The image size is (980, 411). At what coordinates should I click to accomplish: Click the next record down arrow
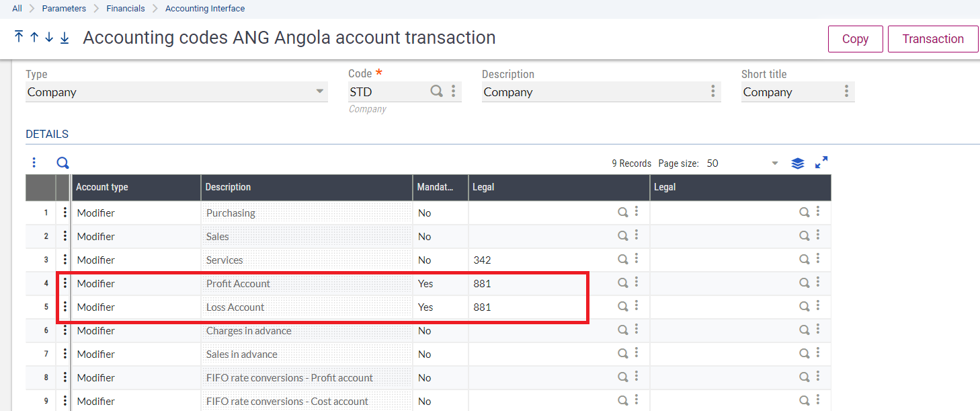point(49,37)
